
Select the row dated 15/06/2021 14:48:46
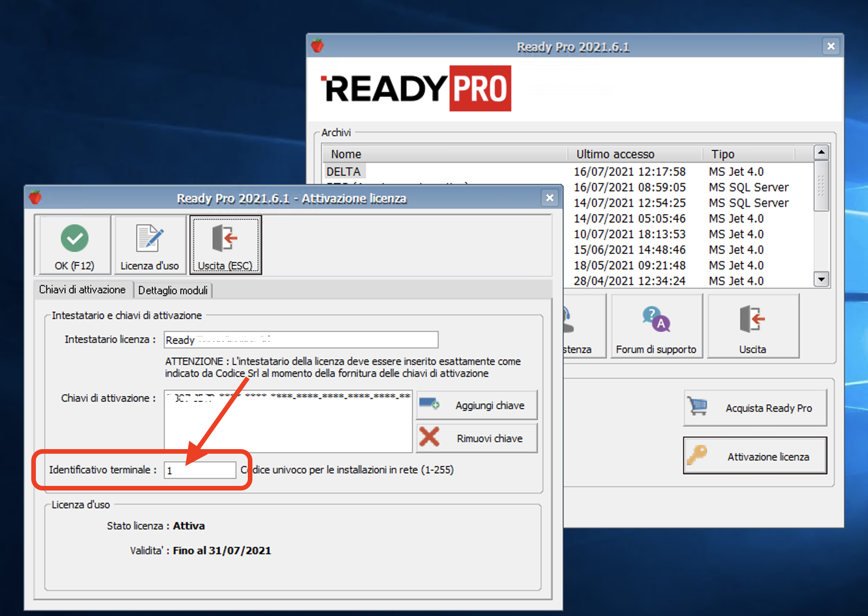[x=689, y=250]
